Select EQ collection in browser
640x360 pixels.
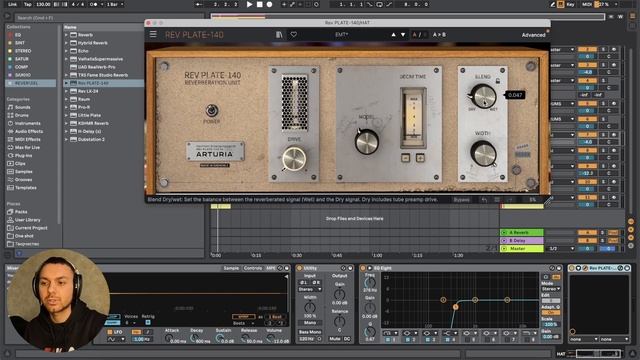18,35
